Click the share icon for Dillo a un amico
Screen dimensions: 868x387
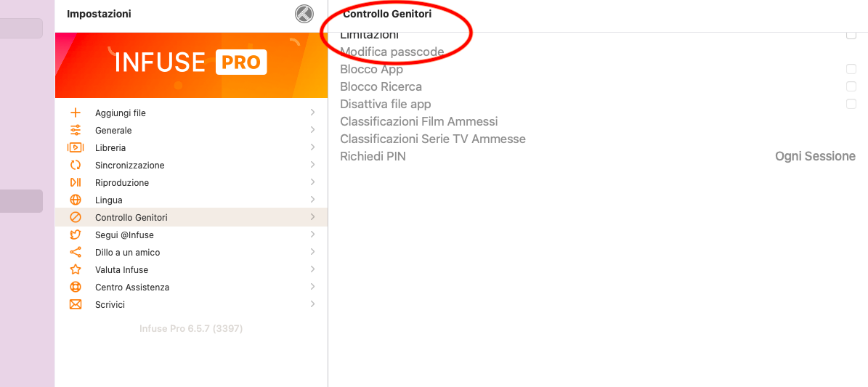(76, 253)
